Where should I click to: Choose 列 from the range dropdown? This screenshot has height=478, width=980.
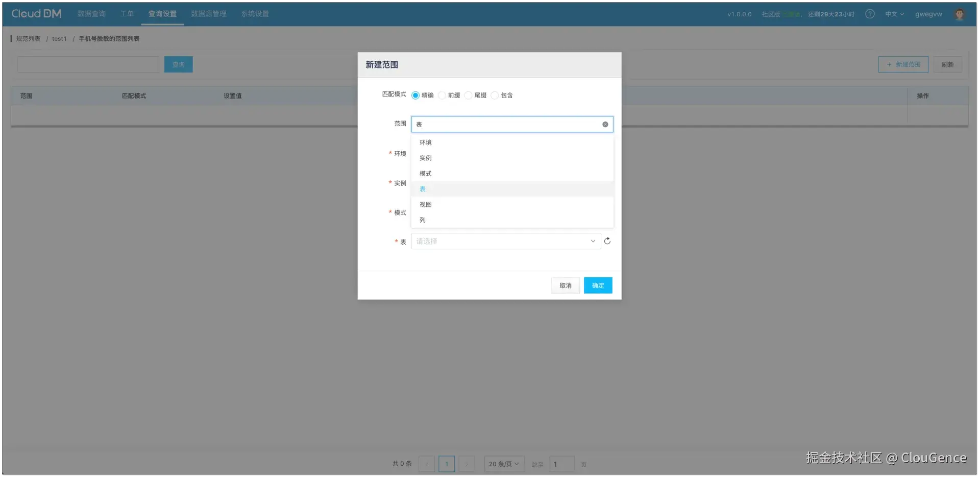pyautogui.click(x=512, y=220)
